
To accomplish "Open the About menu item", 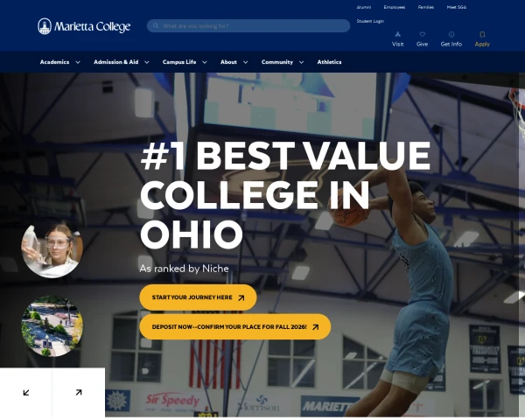I will pos(228,62).
